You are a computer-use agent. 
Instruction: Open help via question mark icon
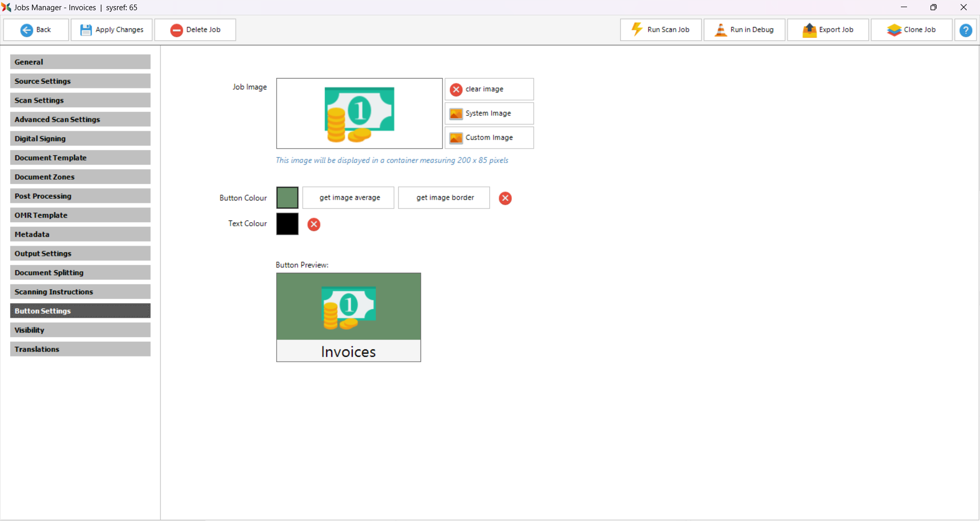[966, 30]
